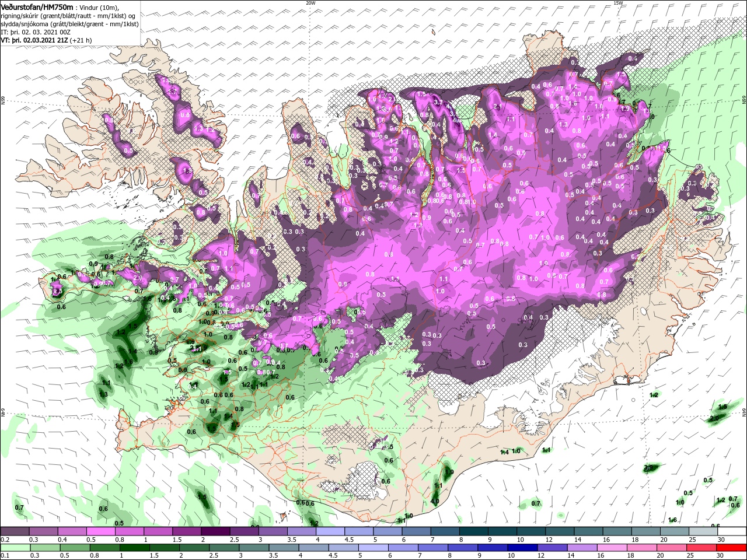This screenshot has height=560, width=747.
Task: Pick upper legend swatch between 4 and 4.5
Action: [x=330, y=531]
